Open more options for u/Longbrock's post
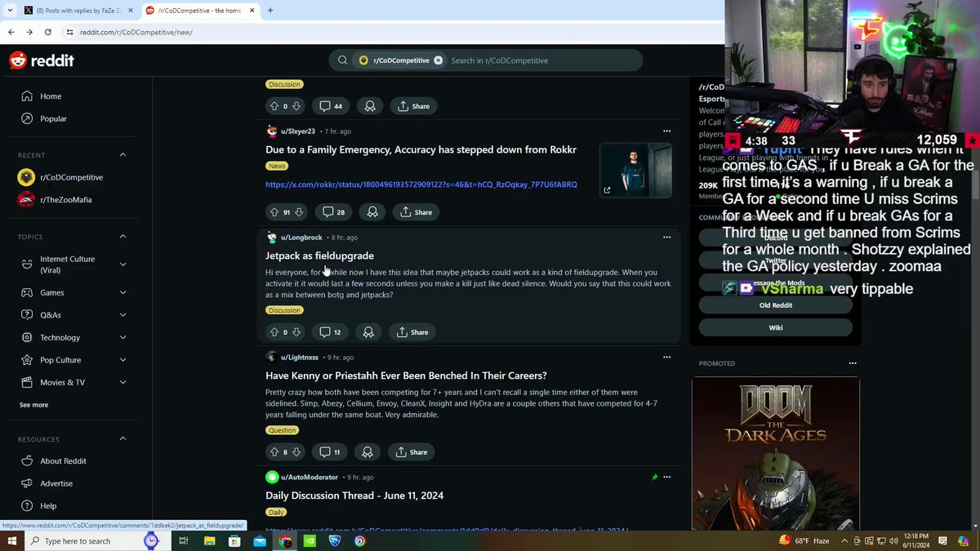 point(667,237)
